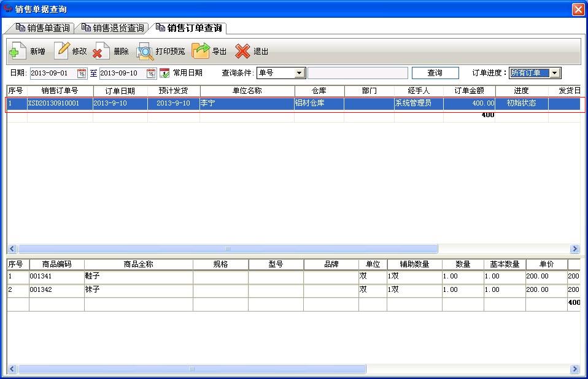The image size is (588, 379).
Task: Click the 铝材仓库 warehouse cell
Action: [x=319, y=104]
